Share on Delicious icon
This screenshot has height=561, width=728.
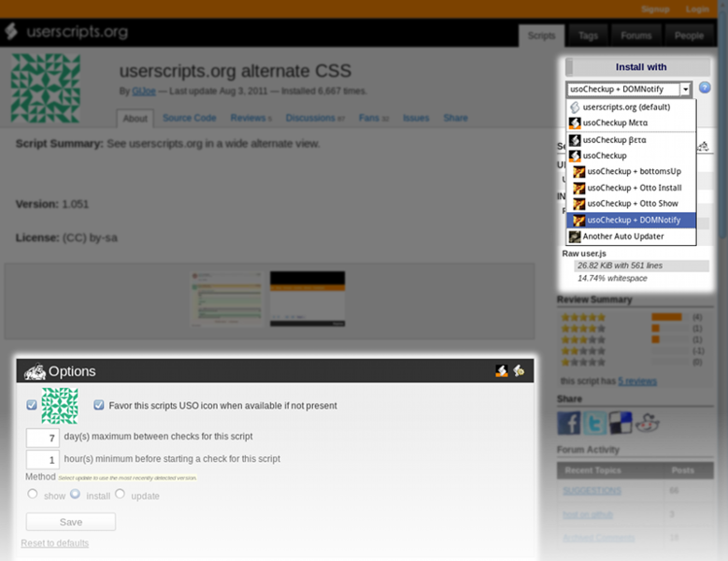(x=621, y=423)
